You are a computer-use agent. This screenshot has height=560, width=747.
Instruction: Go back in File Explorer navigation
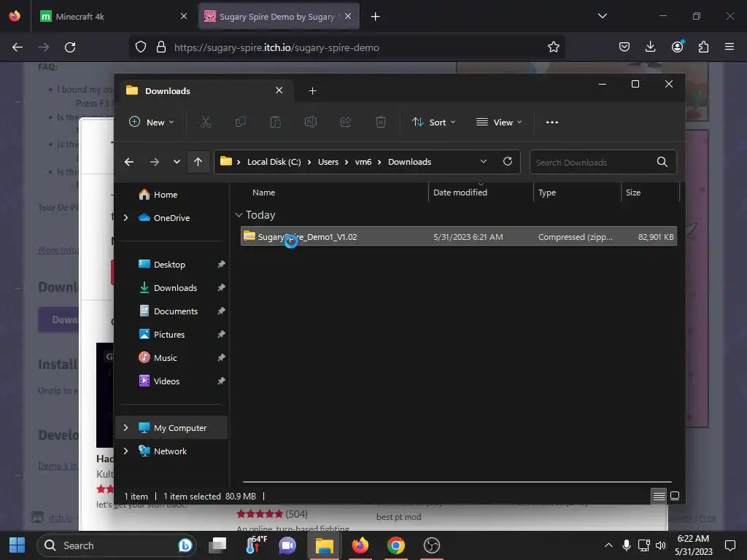[x=128, y=162]
